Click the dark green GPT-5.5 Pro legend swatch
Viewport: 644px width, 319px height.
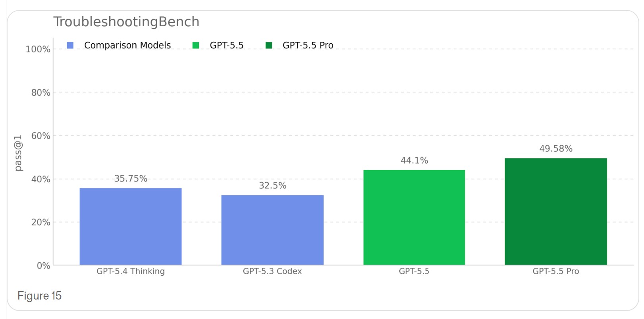click(x=269, y=45)
